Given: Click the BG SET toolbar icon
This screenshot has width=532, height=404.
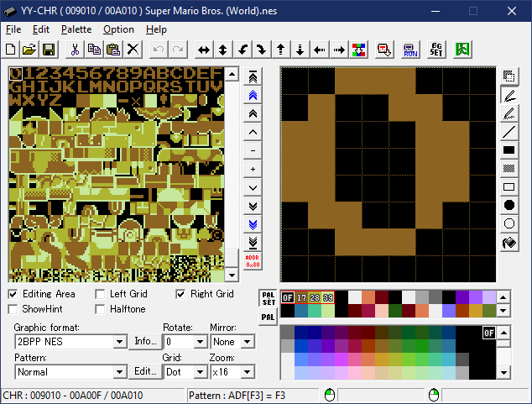Looking at the screenshot, I should click(436, 50).
